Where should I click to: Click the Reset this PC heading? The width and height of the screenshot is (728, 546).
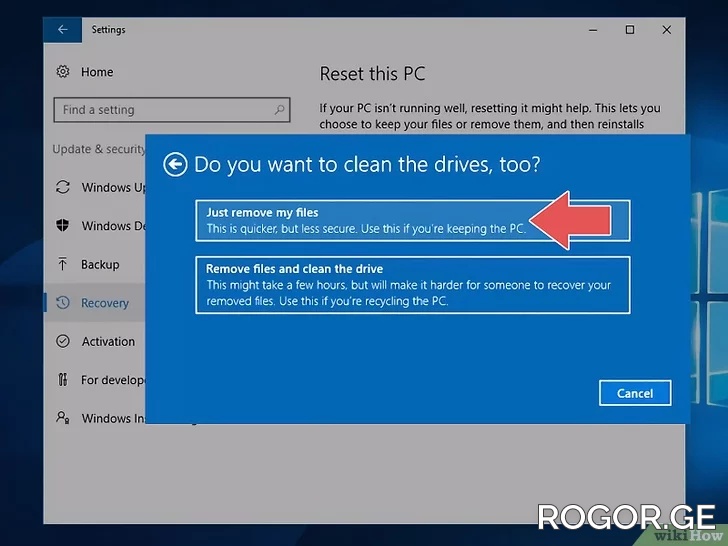pos(372,74)
